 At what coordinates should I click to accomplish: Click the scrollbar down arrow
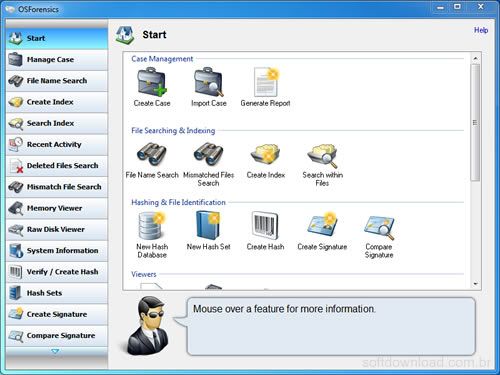(475, 284)
